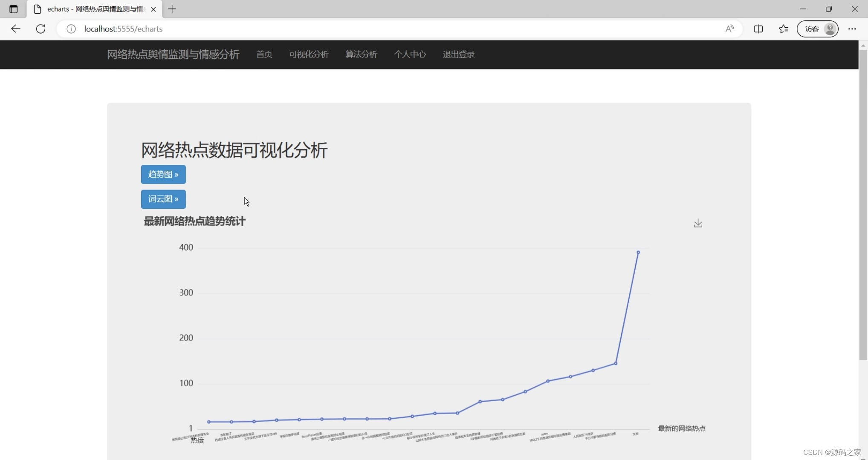Click the 趋势图 button
This screenshot has width=868, height=460.
tap(163, 174)
